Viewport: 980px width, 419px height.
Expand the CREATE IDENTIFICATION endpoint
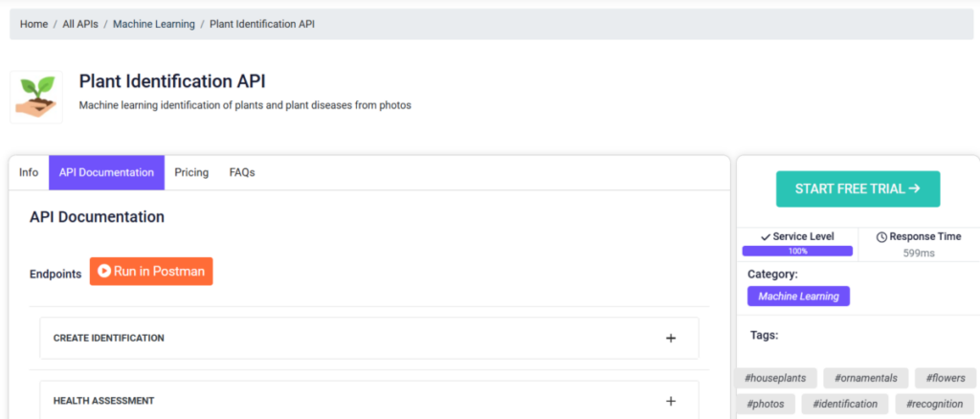[369, 338]
